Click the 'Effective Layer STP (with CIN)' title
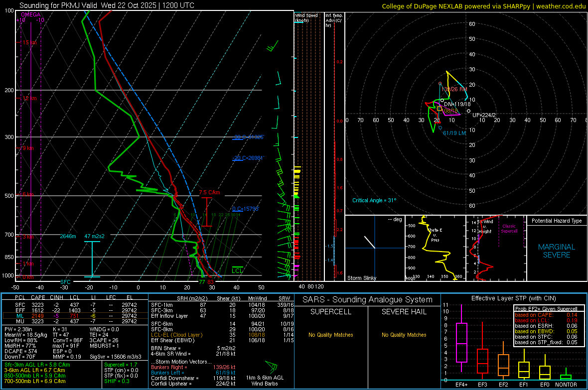This screenshot has width=588, height=390. [x=513, y=298]
